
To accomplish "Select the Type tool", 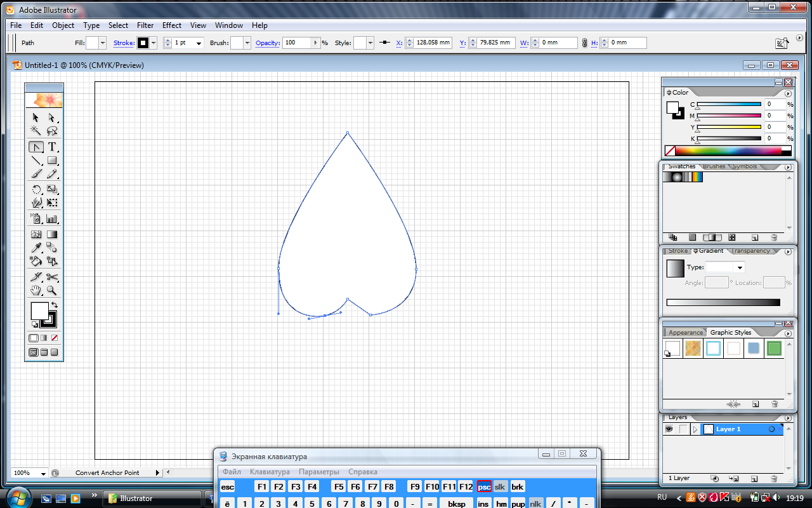I will click(52, 147).
